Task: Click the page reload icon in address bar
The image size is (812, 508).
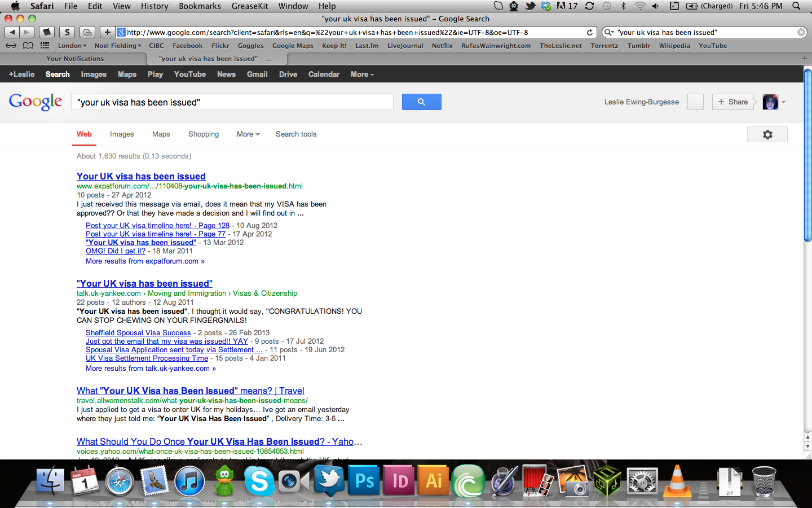Action: pos(590,32)
